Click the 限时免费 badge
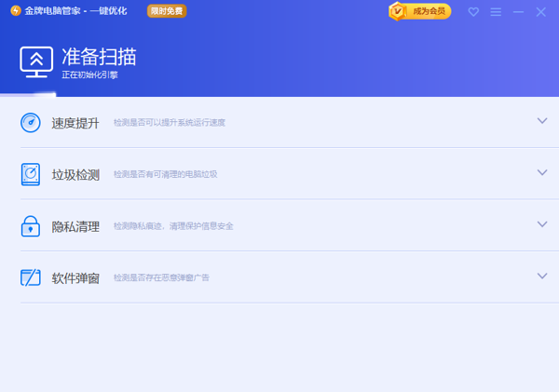 [x=167, y=11]
